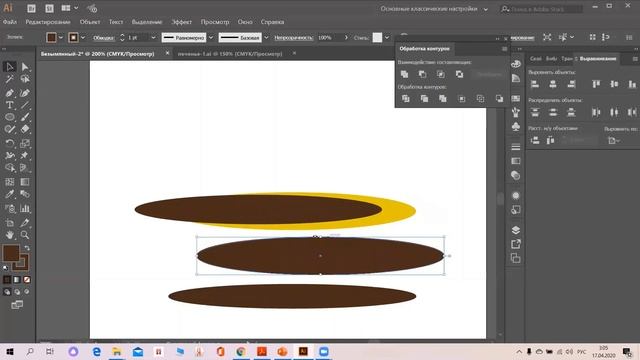This screenshot has width=640, height=360.
Task: Click the Fill color swatch in toolbox
Action: pos(11,253)
